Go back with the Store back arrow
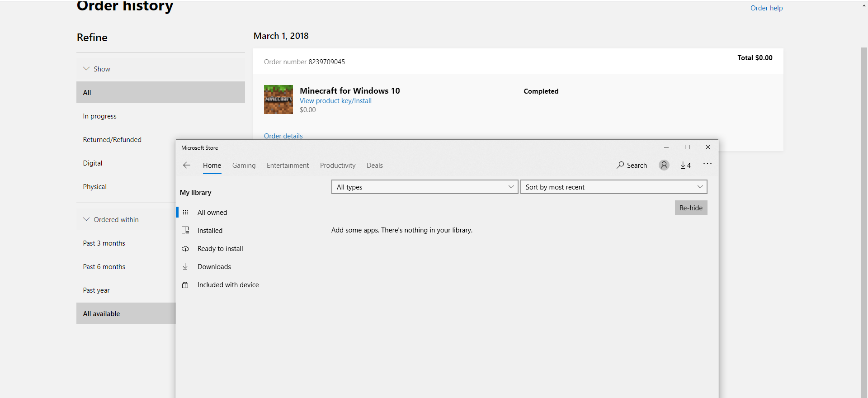Screen dimensions: 868x398 pos(187,165)
